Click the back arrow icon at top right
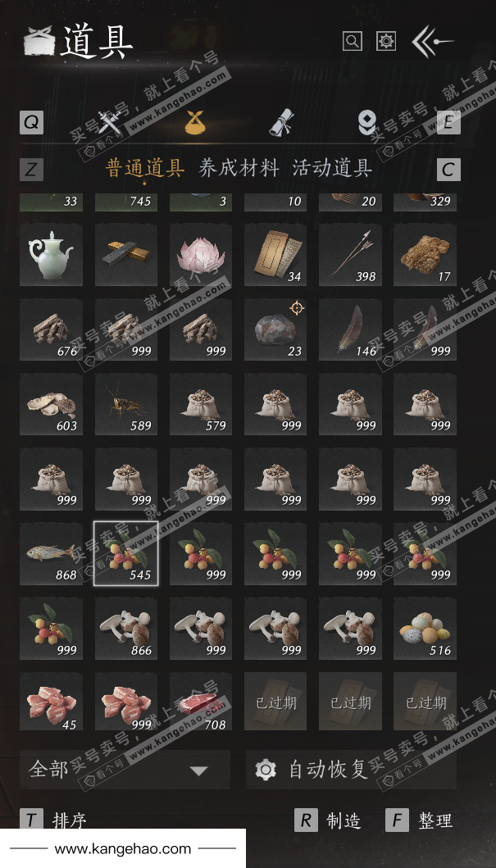The image size is (496, 868). (433, 42)
